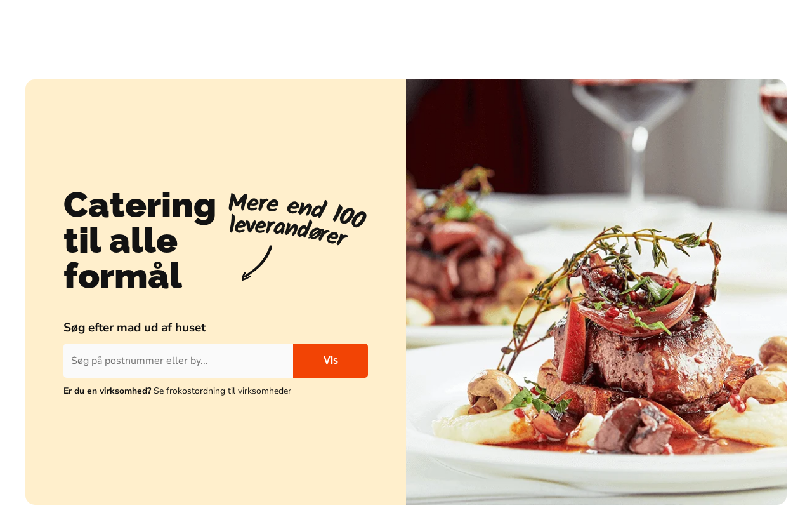This screenshot has height=508, width=812.
Task: Click the curved hand-drawn arrow
Action: 256,263
